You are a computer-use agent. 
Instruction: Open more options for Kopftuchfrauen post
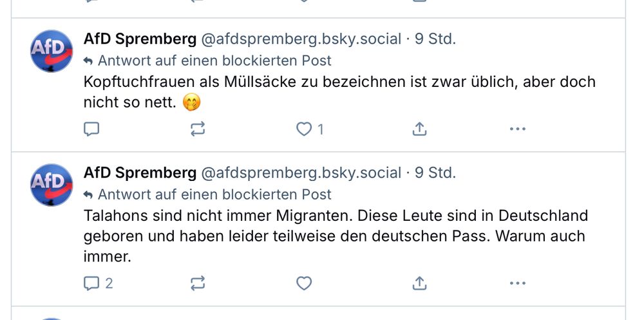pos(518,129)
